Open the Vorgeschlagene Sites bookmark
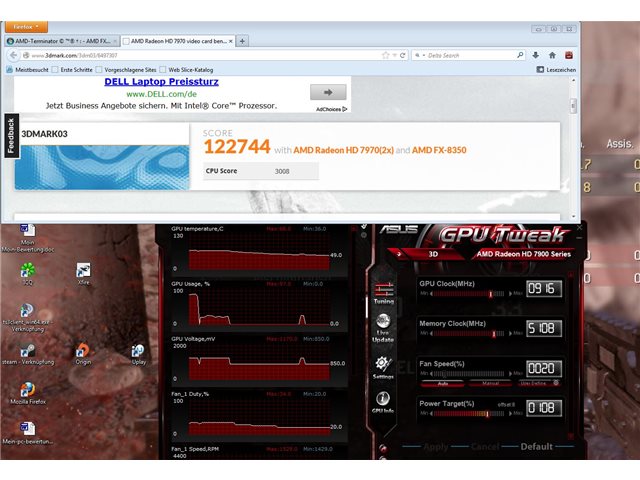The image size is (640, 480). [x=126, y=70]
